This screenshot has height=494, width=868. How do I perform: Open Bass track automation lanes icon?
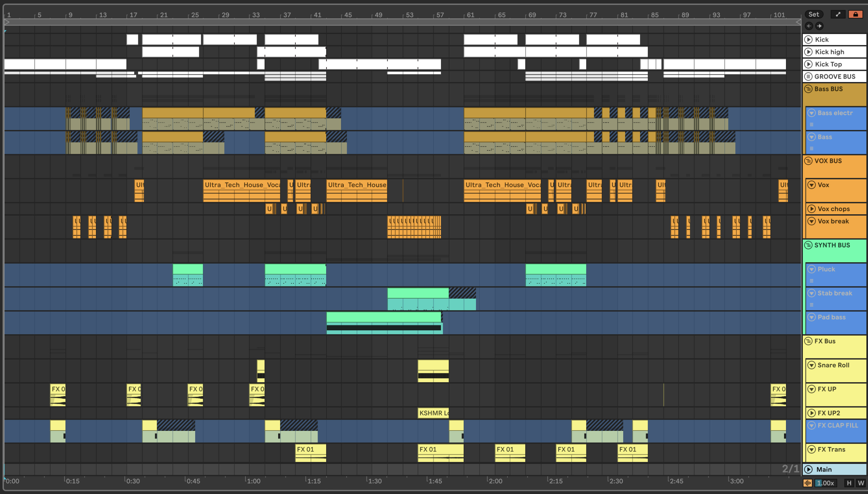pyautogui.click(x=812, y=148)
